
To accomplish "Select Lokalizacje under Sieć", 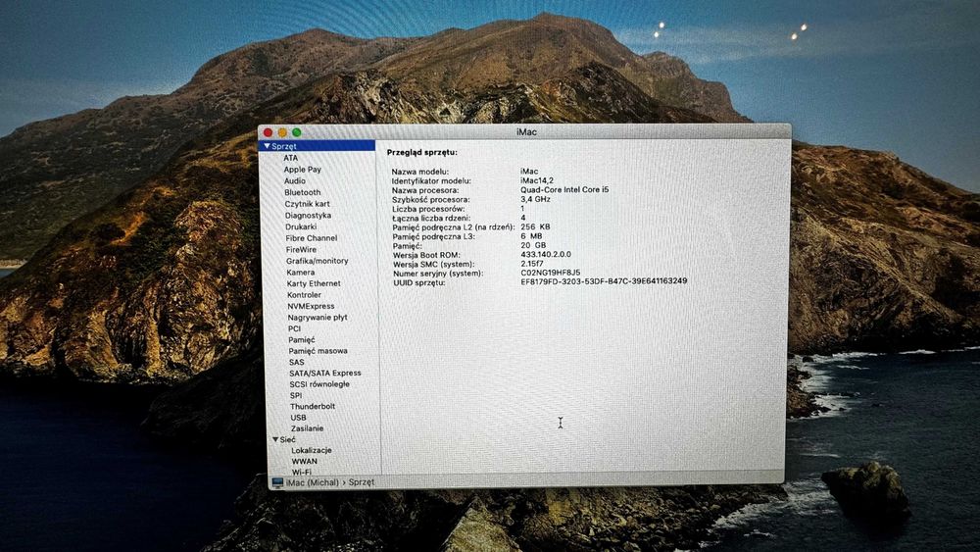I will tap(312, 451).
